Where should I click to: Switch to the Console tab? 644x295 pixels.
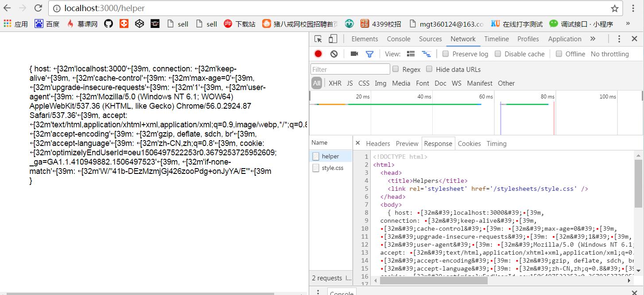pyautogui.click(x=399, y=39)
